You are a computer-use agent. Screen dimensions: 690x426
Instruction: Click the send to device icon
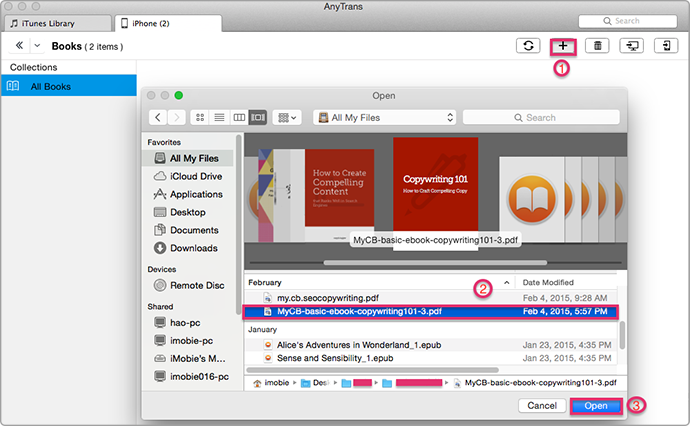coord(666,45)
